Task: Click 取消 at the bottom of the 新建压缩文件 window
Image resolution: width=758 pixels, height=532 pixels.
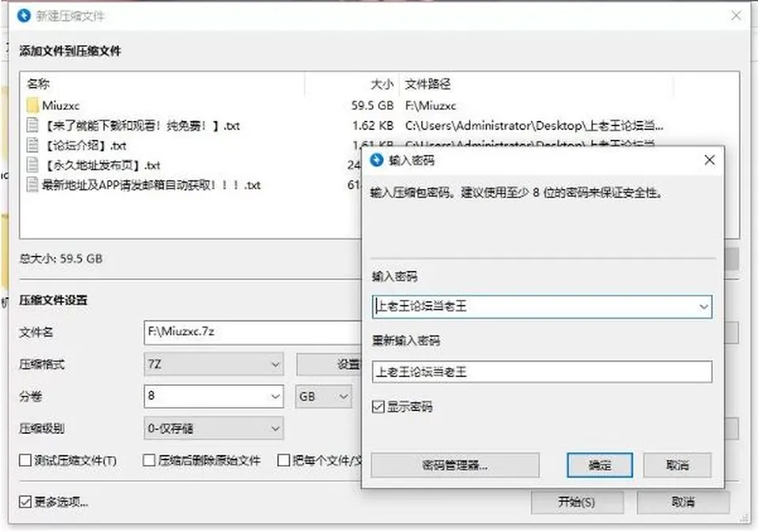Action: tap(683, 502)
